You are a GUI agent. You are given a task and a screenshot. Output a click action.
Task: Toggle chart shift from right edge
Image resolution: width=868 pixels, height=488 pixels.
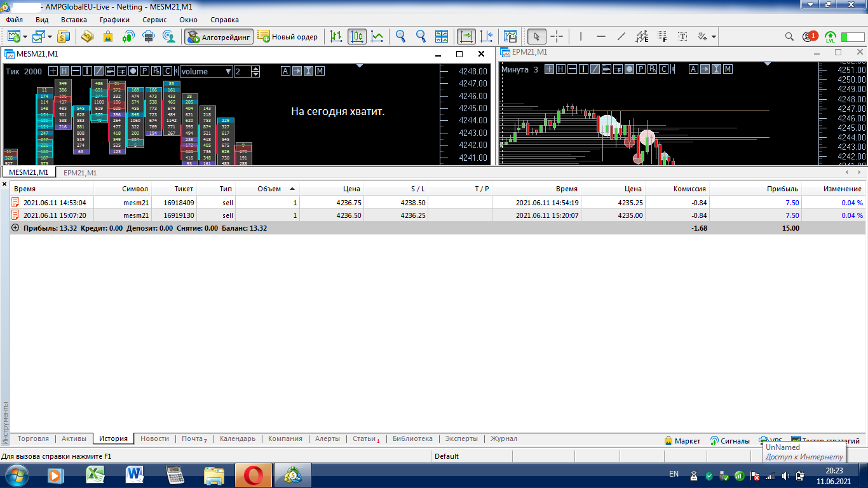click(x=487, y=36)
